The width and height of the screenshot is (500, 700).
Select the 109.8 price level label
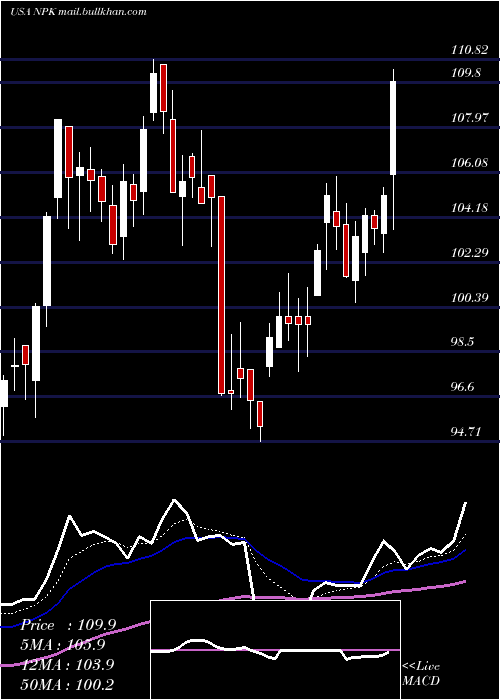[466, 73]
